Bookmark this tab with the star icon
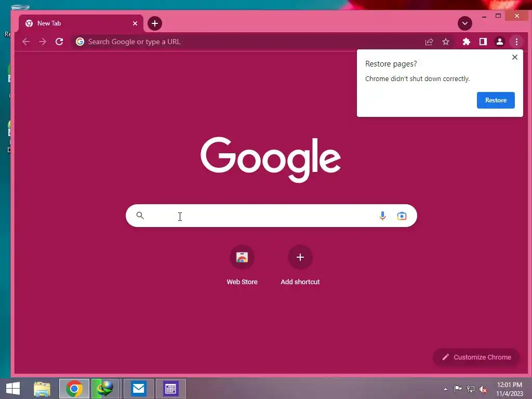532x399 pixels. [446, 42]
